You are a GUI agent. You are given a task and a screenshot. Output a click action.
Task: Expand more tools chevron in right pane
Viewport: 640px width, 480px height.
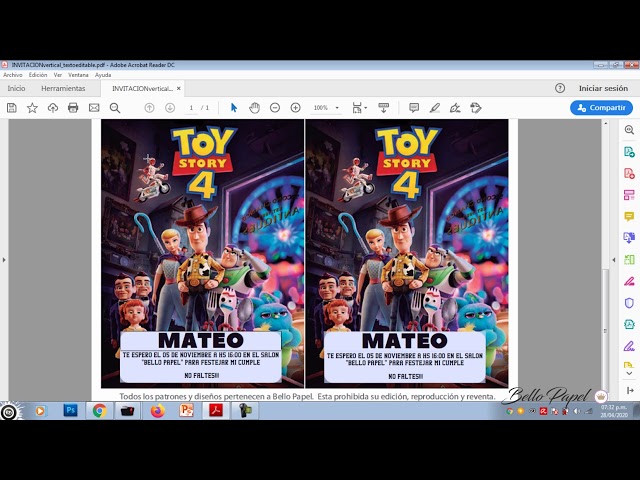[629, 373]
